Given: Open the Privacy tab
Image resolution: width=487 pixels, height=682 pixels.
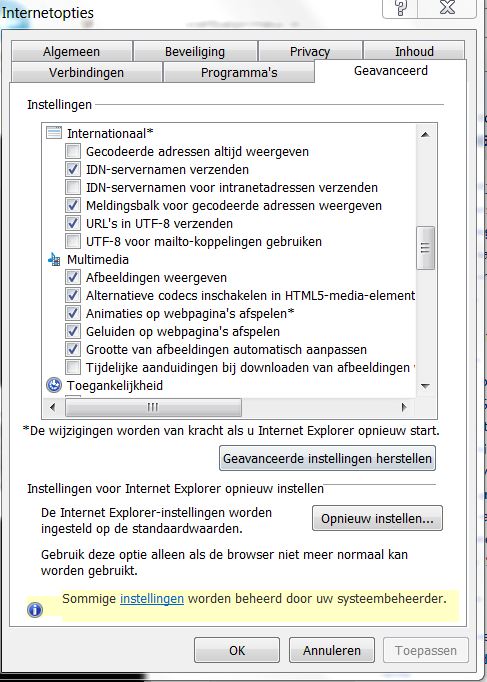Looking at the screenshot, I should [x=310, y=51].
